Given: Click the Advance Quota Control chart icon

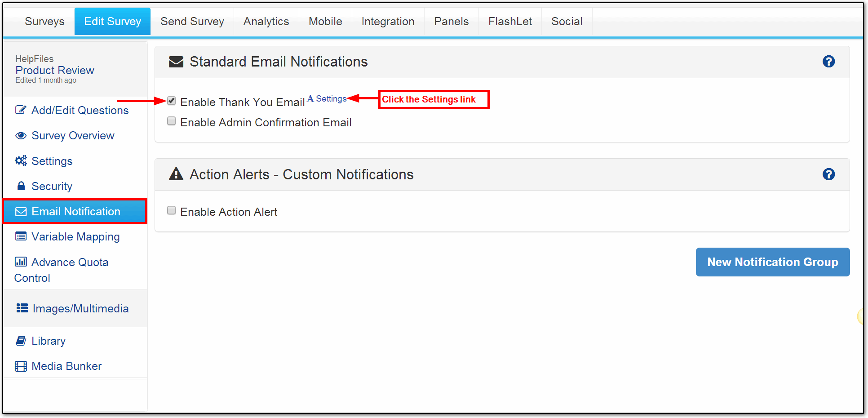Looking at the screenshot, I should coord(21,262).
